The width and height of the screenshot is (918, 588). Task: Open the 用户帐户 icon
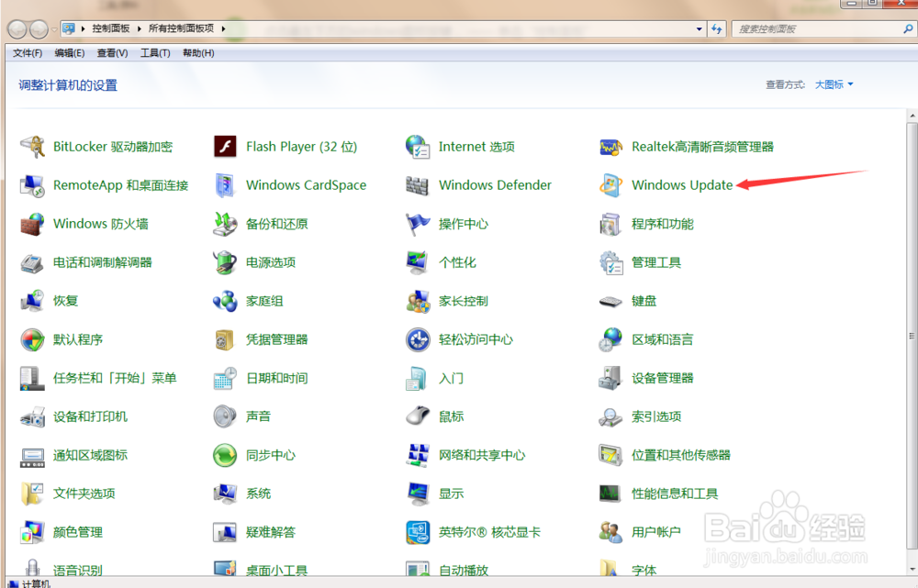[x=610, y=532]
